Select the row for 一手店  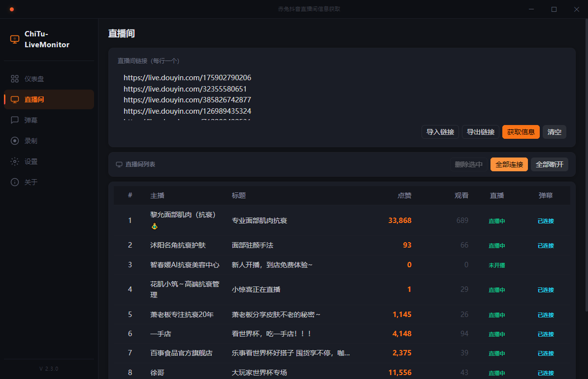click(342, 334)
